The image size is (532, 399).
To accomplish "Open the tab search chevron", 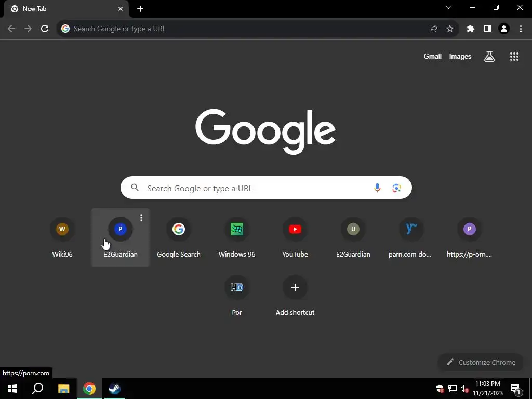I will coord(448,7).
